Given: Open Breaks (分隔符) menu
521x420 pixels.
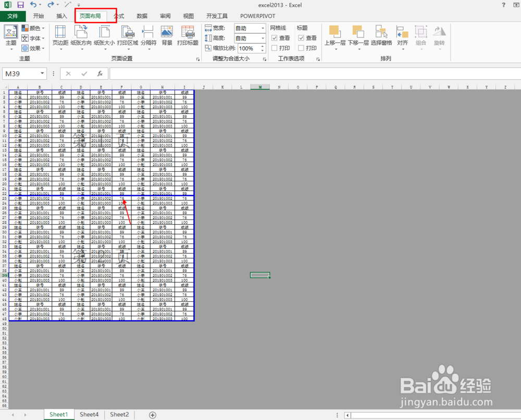Looking at the screenshot, I should 148,37.
